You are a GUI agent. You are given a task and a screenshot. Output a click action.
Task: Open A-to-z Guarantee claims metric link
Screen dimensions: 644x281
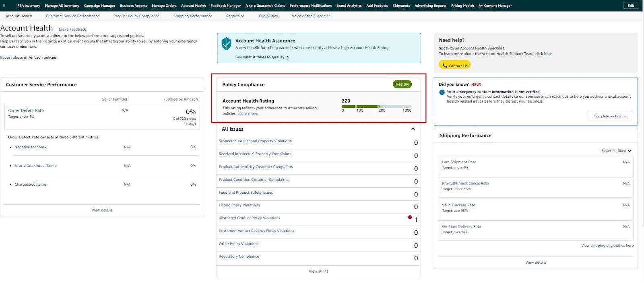tap(35, 166)
